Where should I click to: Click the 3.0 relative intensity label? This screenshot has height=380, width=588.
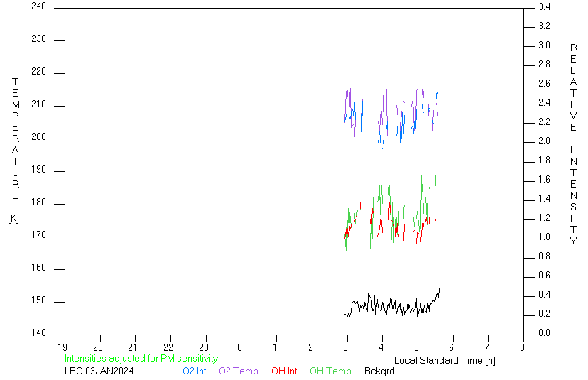[544, 45]
